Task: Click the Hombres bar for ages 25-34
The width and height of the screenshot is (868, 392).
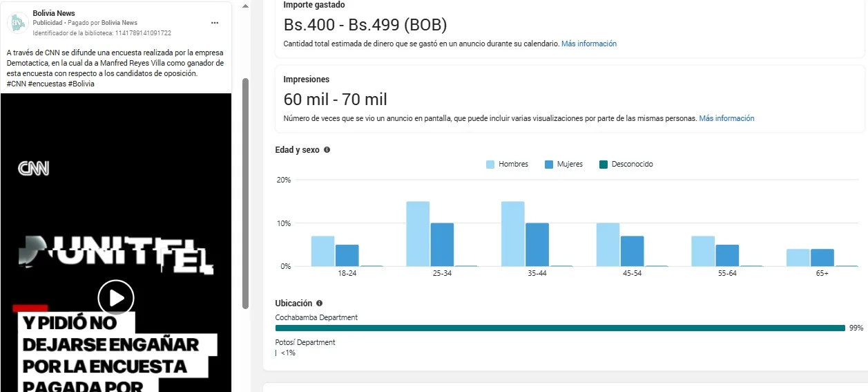Action: pos(418,234)
